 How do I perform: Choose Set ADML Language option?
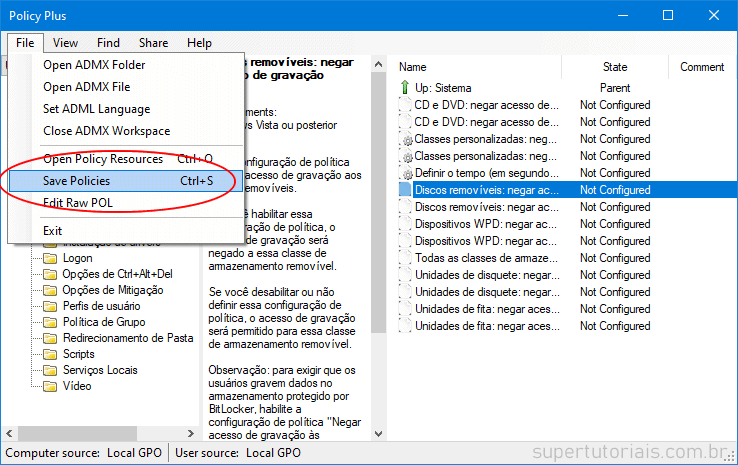pos(96,109)
